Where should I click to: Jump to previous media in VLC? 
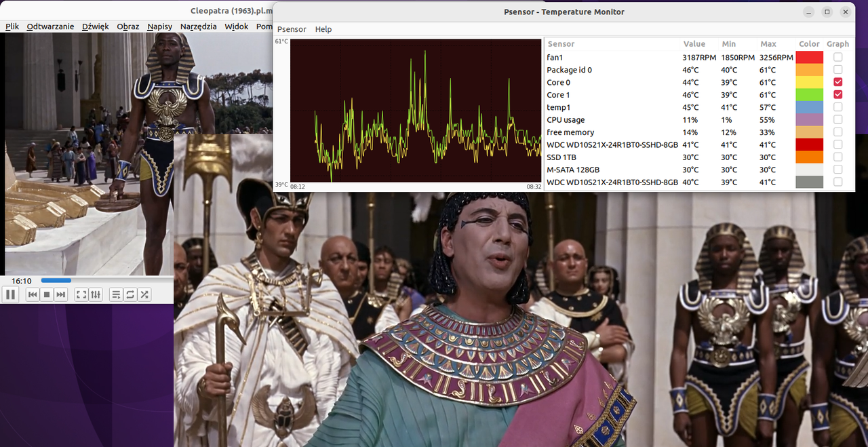pos(32,294)
